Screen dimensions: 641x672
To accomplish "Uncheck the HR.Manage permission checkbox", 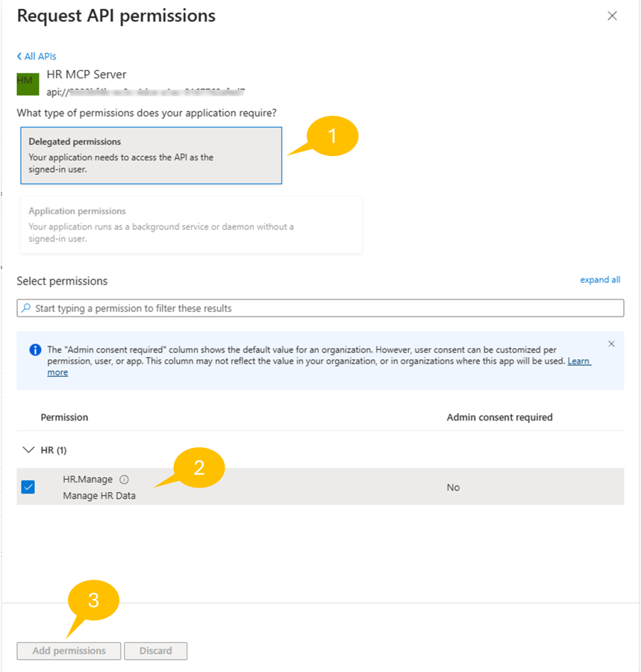I will pyautogui.click(x=29, y=487).
